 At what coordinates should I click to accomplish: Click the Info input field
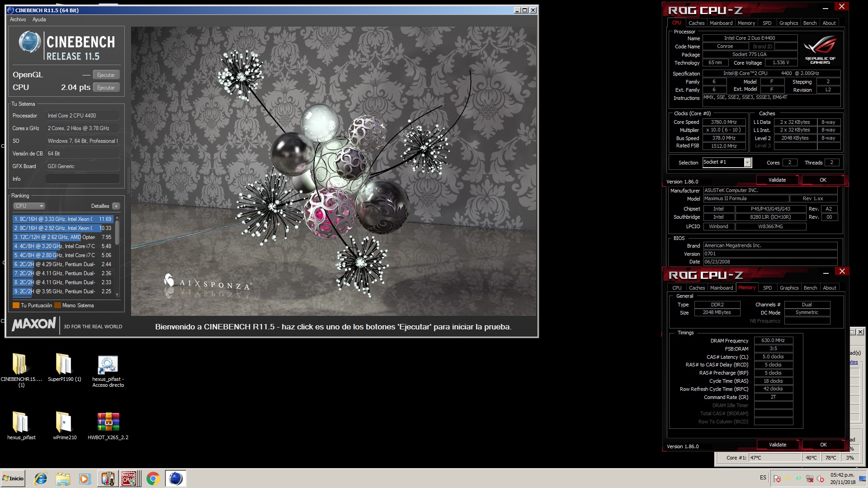coord(83,179)
